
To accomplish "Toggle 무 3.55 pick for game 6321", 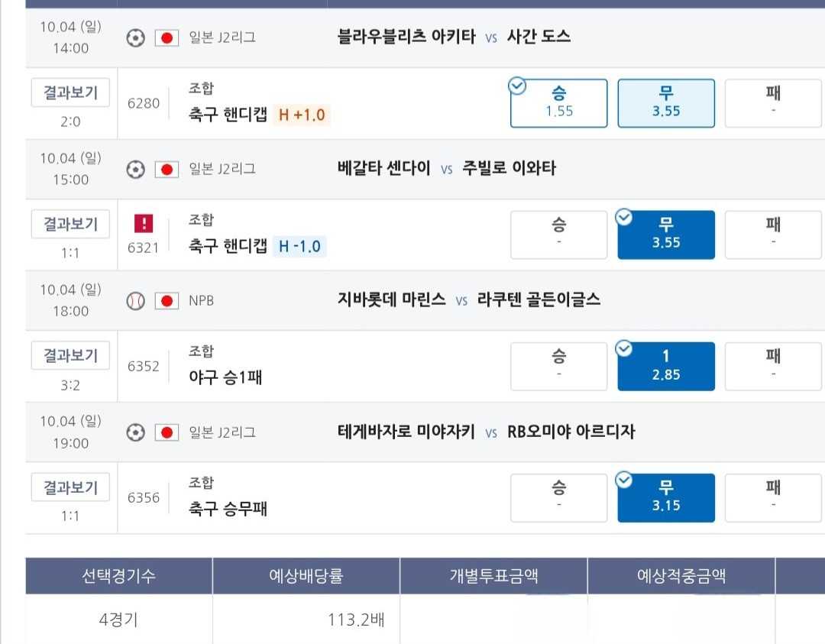I will pos(666,235).
